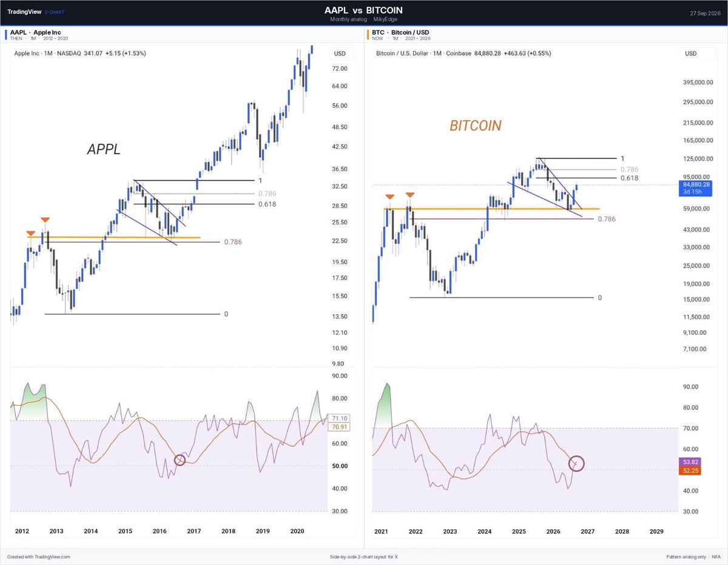The image size is (728, 565).
Task: Select the Fibonacci 1 level label on AAPL chart
Action: (260, 180)
